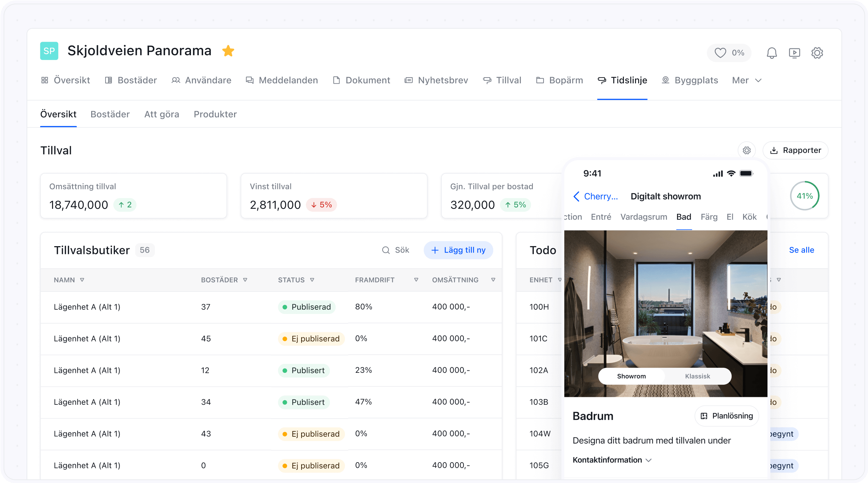The width and height of the screenshot is (868, 483).
Task: Click the video player icon in header
Action: point(794,53)
